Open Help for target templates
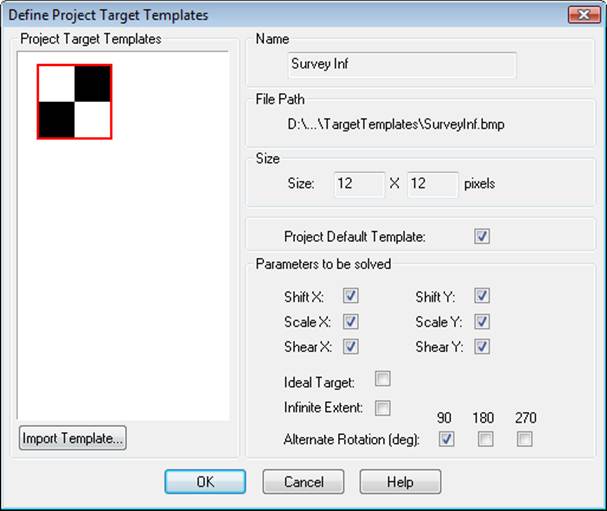The width and height of the screenshot is (607, 511). click(x=400, y=481)
